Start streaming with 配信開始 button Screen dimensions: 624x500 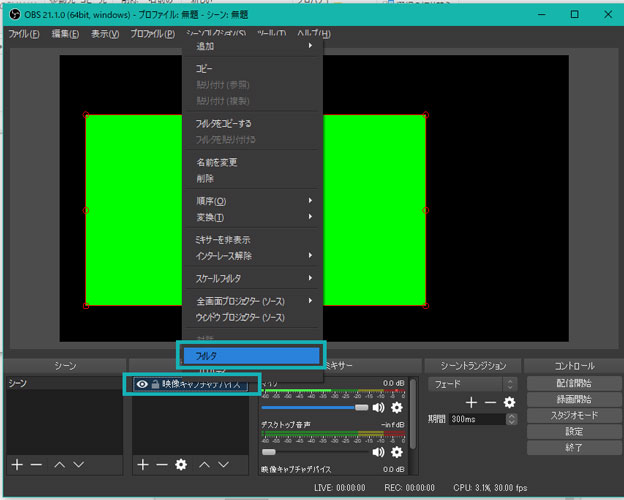coord(574,383)
